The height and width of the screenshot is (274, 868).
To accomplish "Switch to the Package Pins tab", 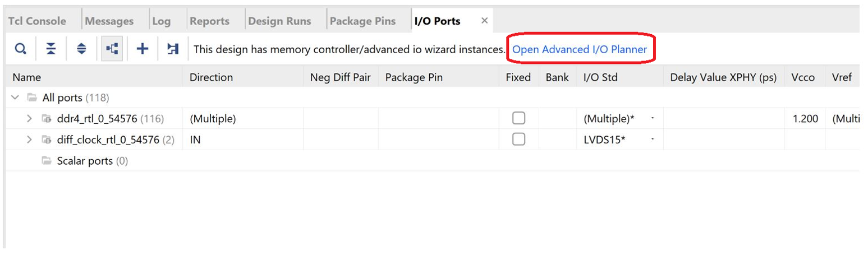I will [362, 21].
